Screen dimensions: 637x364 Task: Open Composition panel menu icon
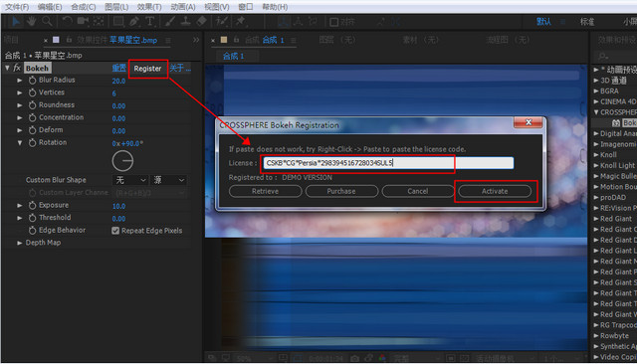click(x=294, y=40)
